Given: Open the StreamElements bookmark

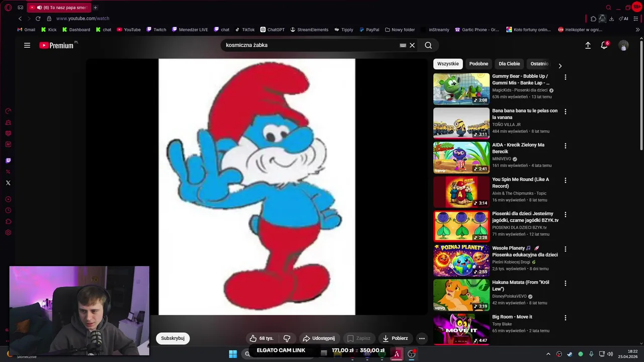Looking at the screenshot, I should [309, 30].
